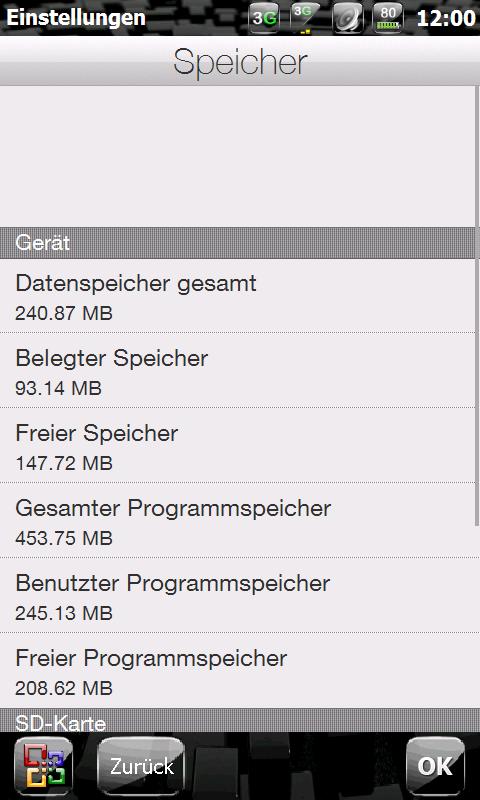This screenshot has height=800, width=480.
Task: Select the Belegter Speicher entry
Action: coord(237,370)
